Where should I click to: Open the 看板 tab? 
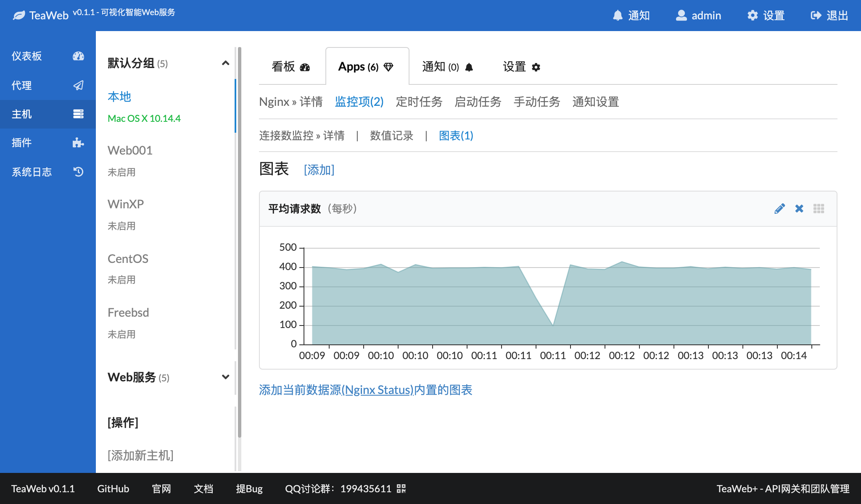291,67
